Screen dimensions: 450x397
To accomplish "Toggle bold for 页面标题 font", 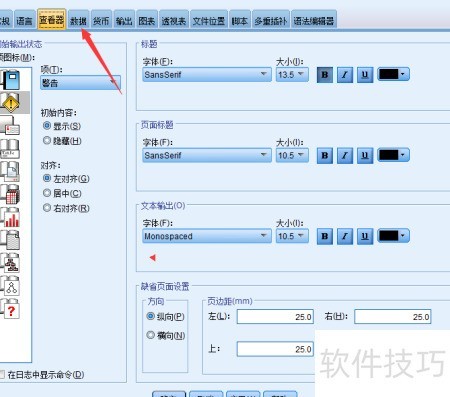I will [325, 155].
